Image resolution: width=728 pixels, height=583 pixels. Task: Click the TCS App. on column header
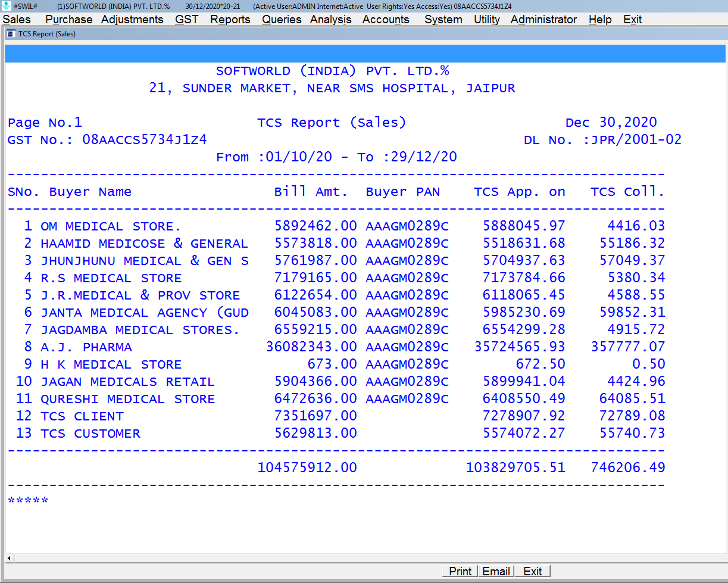(x=520, y=192)
